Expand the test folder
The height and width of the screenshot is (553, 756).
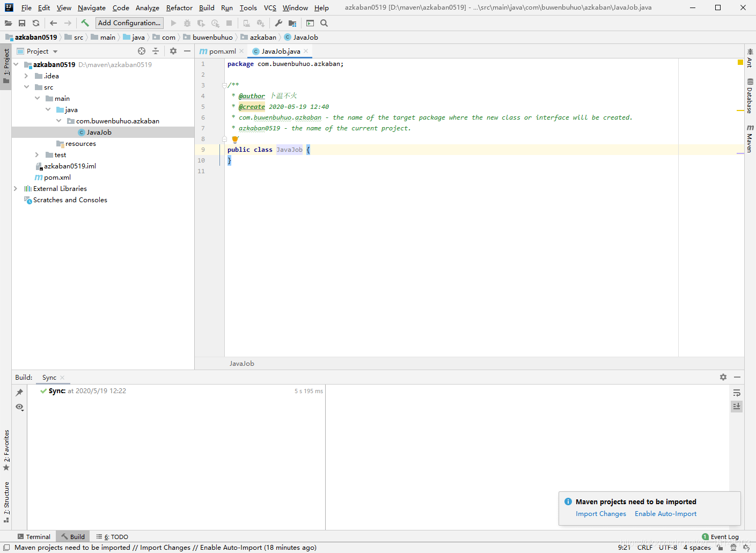coord(37,154)
